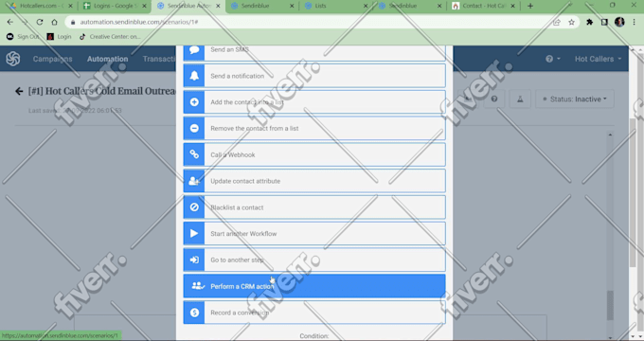Image resolution: width=644 pixels, height=341 pixels.
Task: Click the Call a Webhook link icon
Action: click(x=194, y=154)
